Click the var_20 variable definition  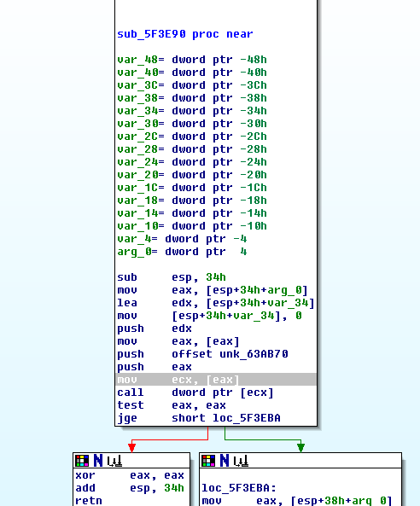pos(192,175)
